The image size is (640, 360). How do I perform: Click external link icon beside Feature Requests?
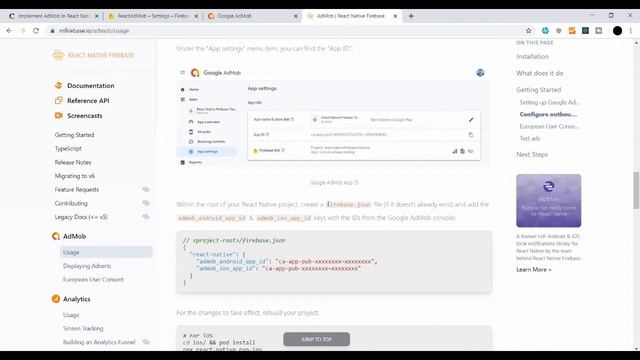point(146,189)
